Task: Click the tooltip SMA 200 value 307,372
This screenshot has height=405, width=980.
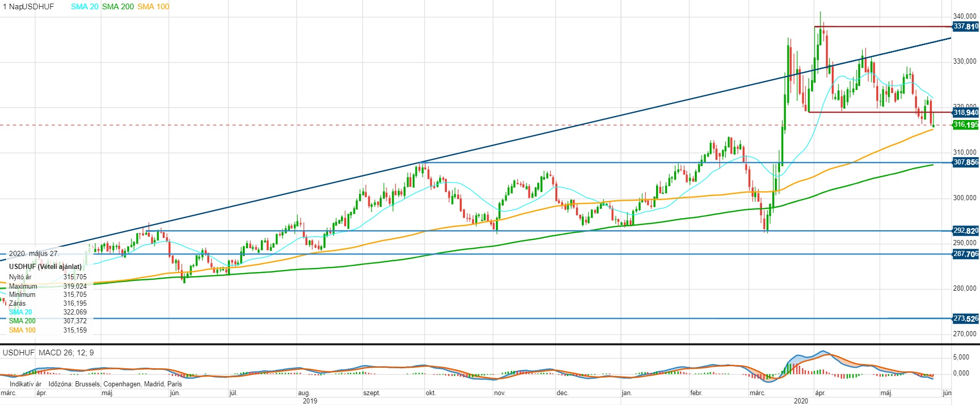Action: (x=75, y=321)
